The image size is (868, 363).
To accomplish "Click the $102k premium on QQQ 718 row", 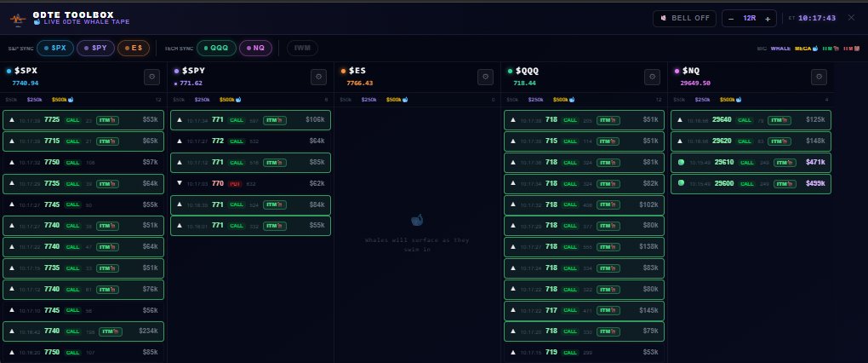I will 648,205.
